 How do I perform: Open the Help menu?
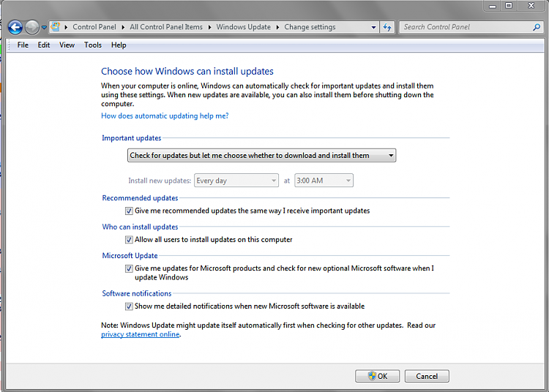[119, 45]
